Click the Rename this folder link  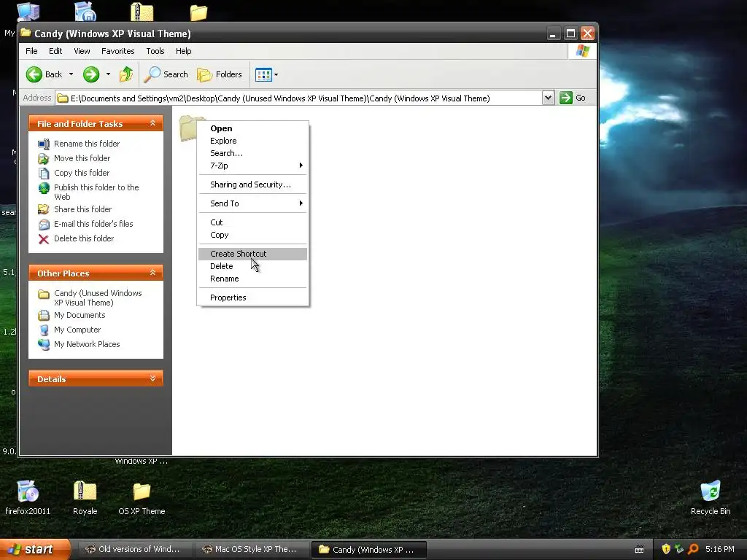coord(87,144)
